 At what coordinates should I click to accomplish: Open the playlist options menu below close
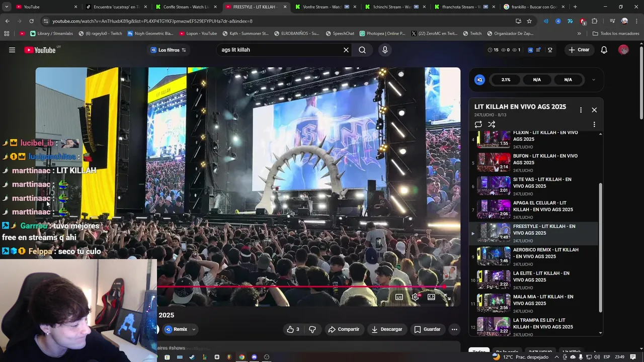[594, 124]
